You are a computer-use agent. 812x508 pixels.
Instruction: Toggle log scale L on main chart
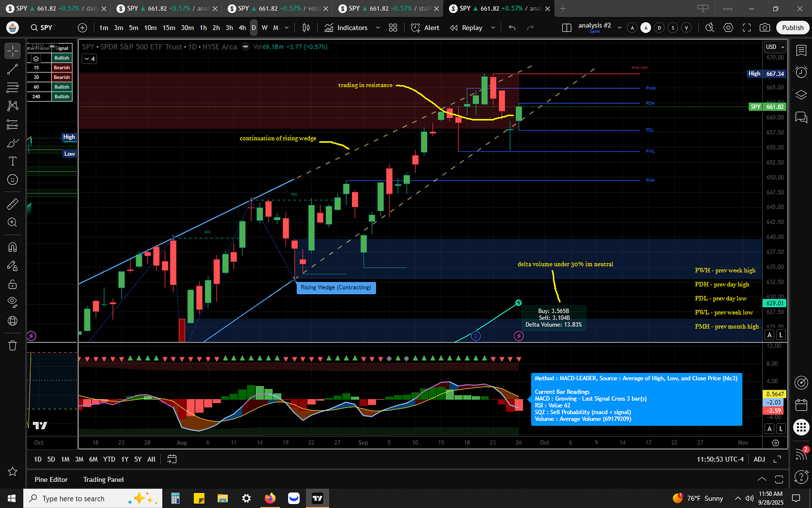[x=781, y=335]
